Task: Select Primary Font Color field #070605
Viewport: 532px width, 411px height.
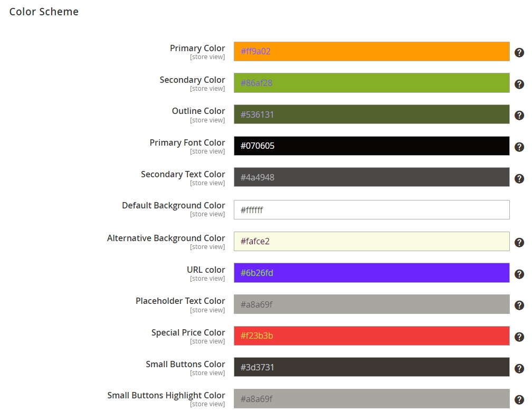Action: [x=372, y=146]
